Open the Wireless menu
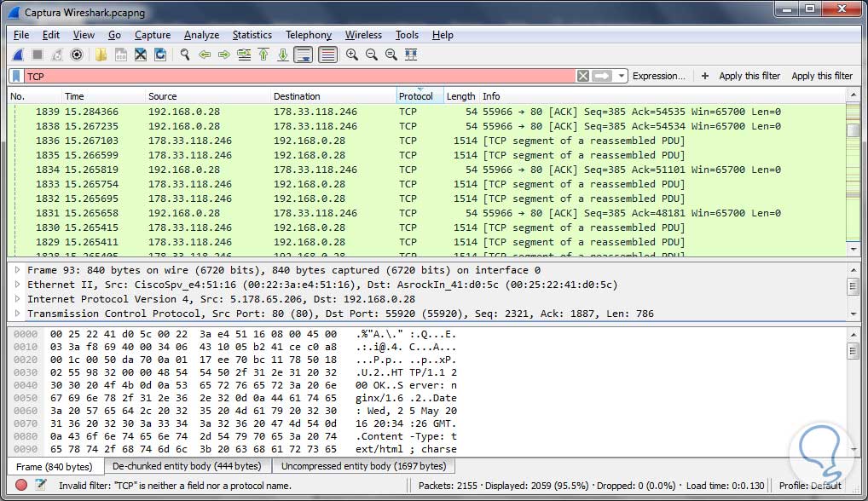This screenshot has width=868, height=501. pyautogui.click(x=364, y=35)
